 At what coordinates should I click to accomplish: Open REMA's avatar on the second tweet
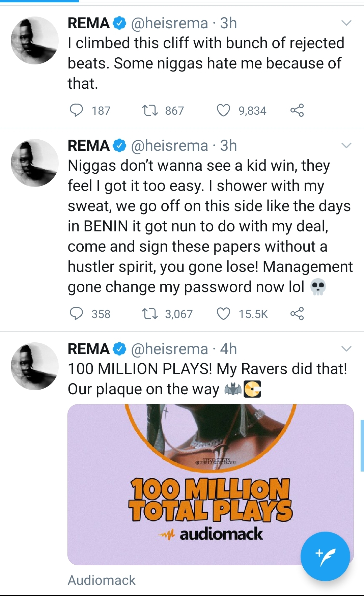(x=35, y=163)
